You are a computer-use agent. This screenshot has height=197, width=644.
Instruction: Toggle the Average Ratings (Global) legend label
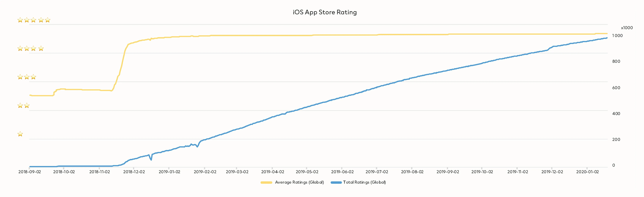[x=299, y=182]
